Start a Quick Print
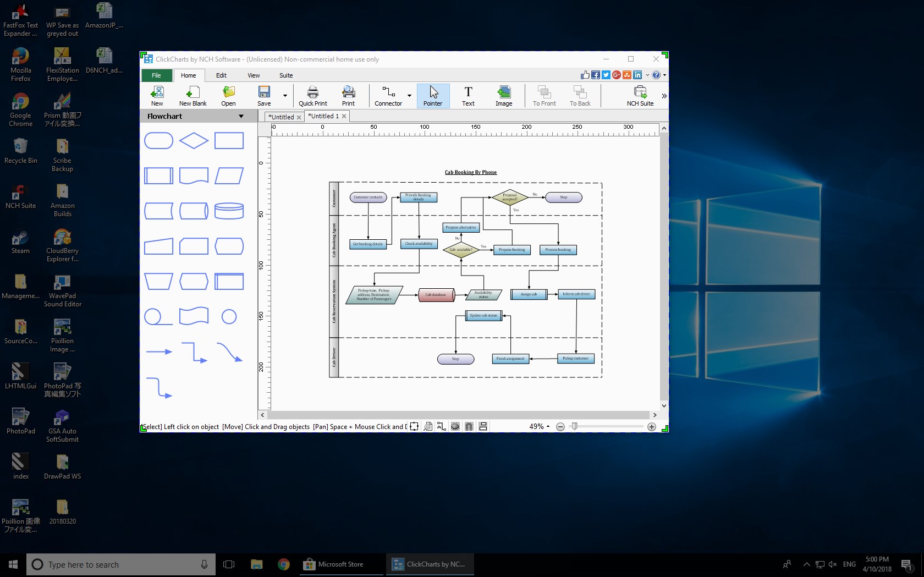 point(312,96)
